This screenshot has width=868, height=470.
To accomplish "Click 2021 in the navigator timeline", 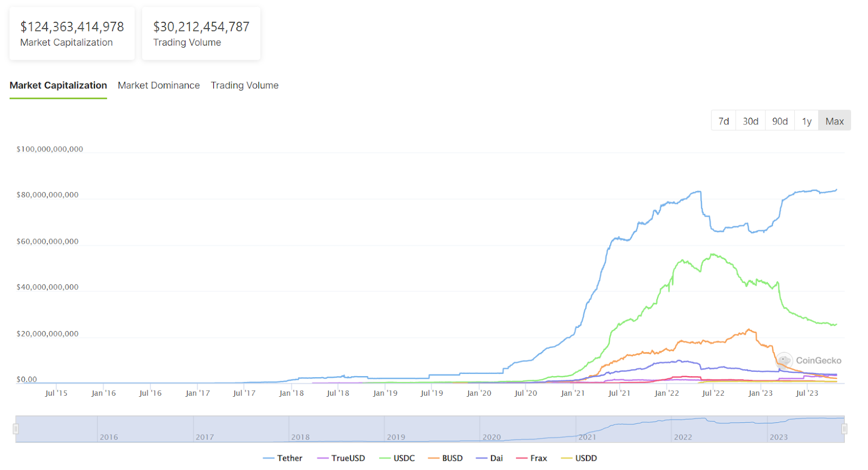I will (x=588, y=437).
